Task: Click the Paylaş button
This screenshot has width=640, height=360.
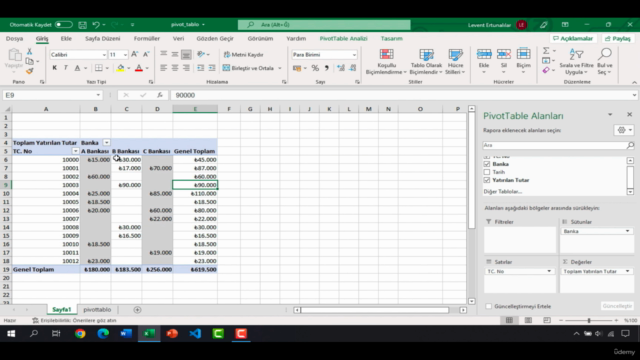Action: click(x=618, y=38)
